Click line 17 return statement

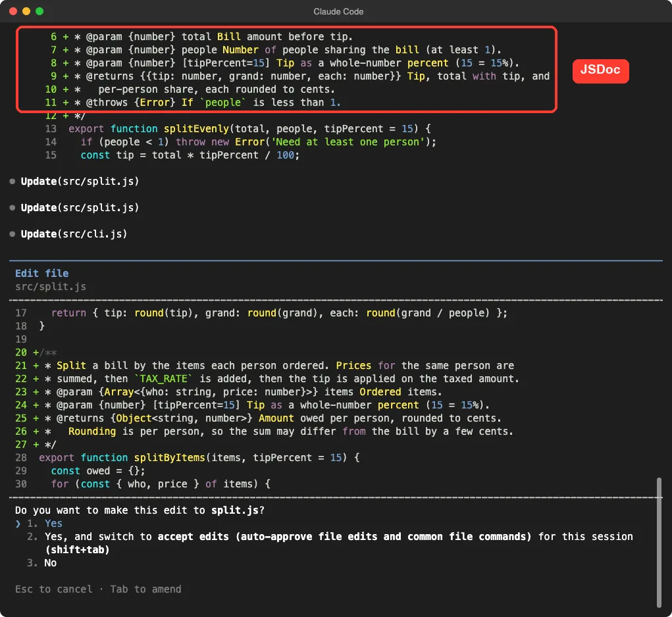tap(279, 312)
